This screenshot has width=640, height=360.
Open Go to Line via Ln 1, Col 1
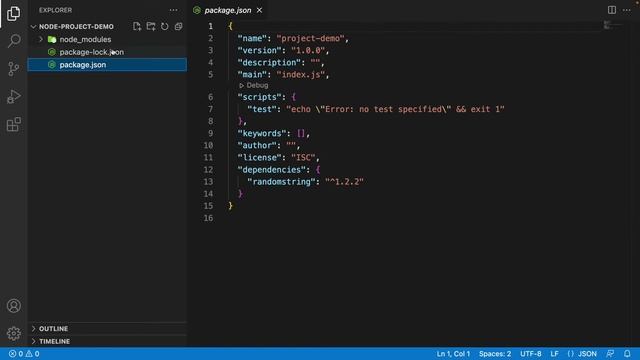pos(453,353)
